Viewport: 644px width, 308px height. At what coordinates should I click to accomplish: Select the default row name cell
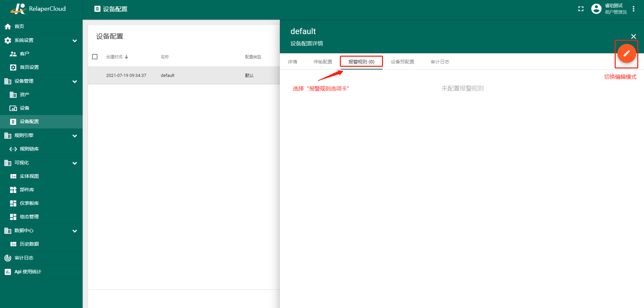click(168, 76)
